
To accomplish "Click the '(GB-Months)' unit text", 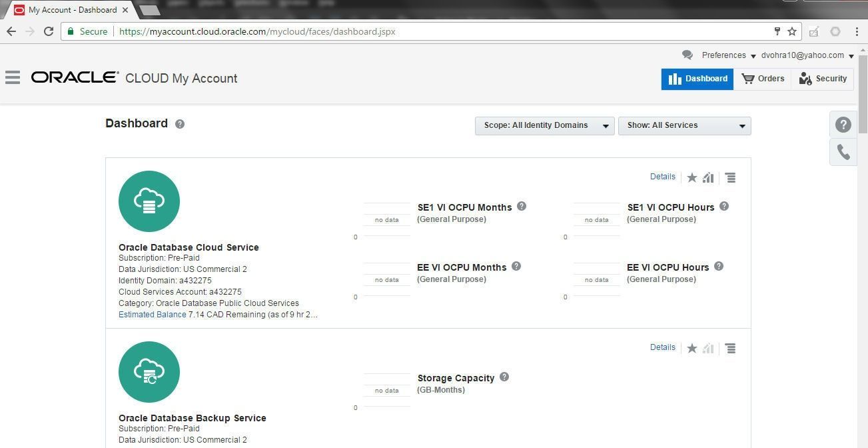I will (x=441, y=390).
